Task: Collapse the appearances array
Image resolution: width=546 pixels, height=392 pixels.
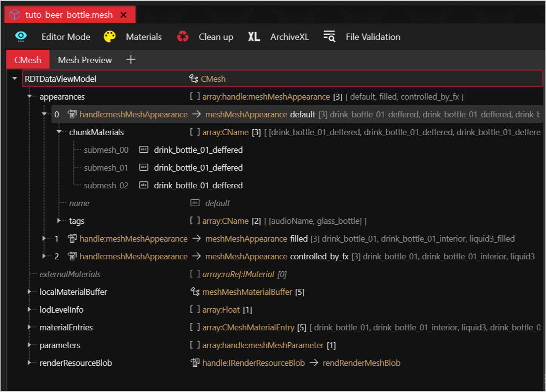Action: point(30,97)
